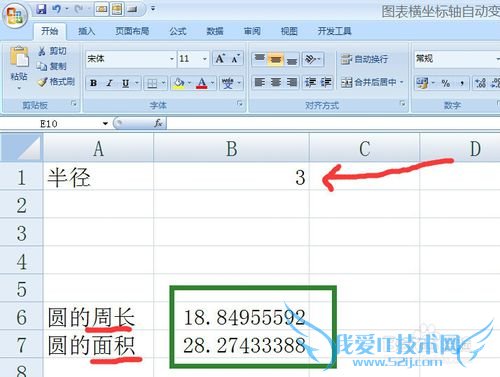Viewport: 500px width, 377px height.
Task: Select cell containing 圆的面积
Action: click(98, 345)
